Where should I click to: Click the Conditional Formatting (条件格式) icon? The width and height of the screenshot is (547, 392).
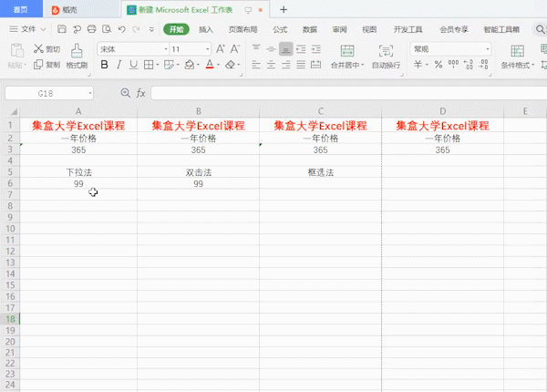click(517, 51)
